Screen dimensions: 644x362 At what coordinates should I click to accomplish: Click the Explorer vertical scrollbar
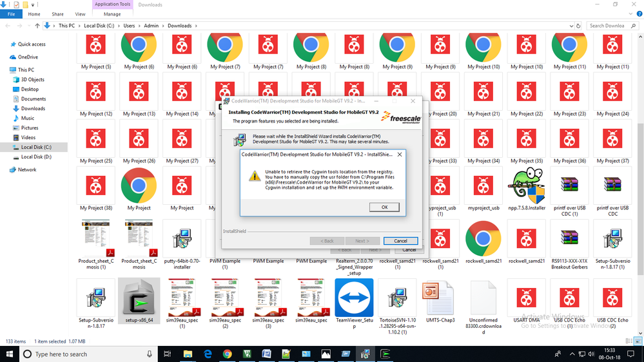pyautogui.click(x=640, y=200)
